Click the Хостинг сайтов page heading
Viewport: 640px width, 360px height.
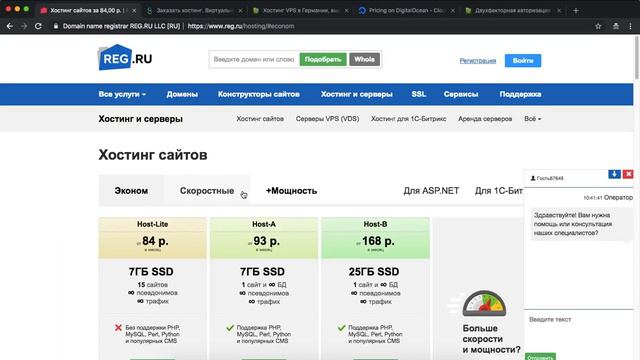pyautogui.click(x=153, y=155)
